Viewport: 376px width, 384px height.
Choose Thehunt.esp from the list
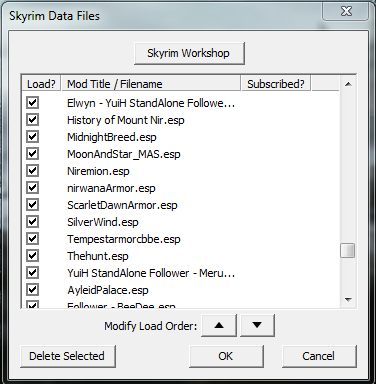click(98, 256)
